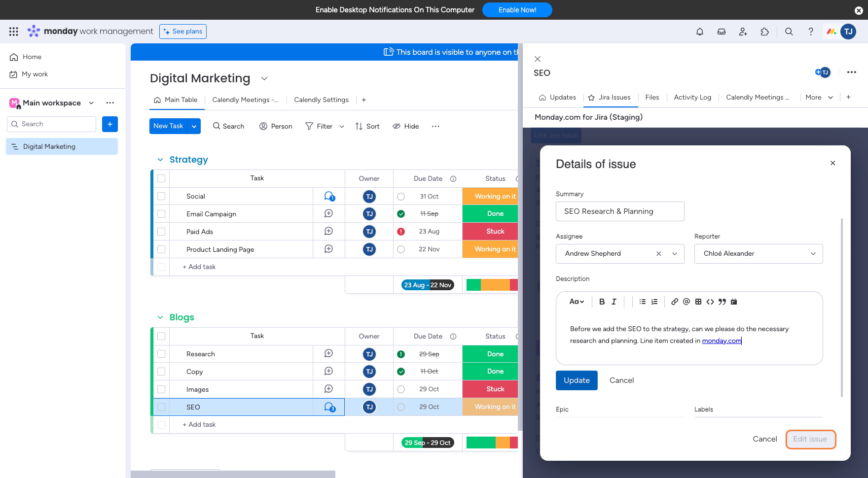
Task: Insert a link in the description
Action: pos(674,302)
